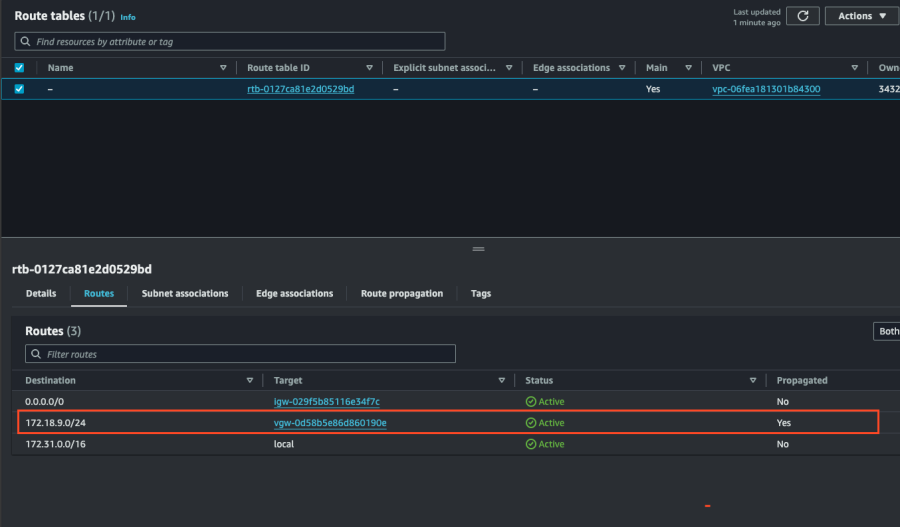The image size is (900, 527).
Task: Uncheck the rtb-0127ca81e2d0529bd row checkbox
Action: [x=19, y=89]
